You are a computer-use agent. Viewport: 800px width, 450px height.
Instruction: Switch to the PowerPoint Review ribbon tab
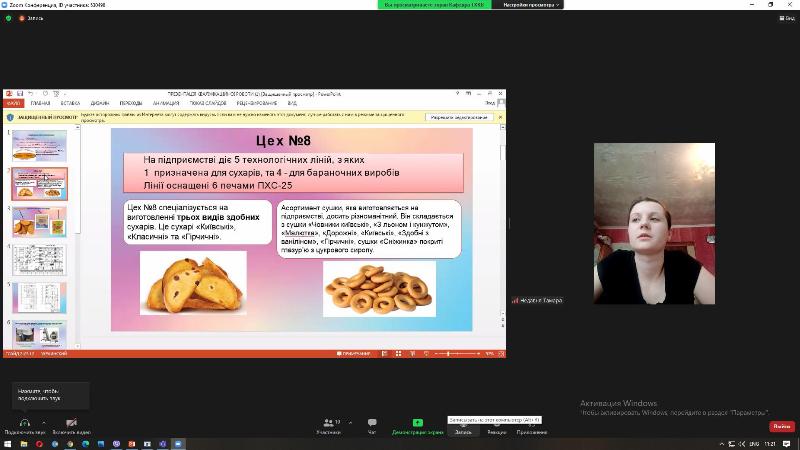(x=257, y=103)
